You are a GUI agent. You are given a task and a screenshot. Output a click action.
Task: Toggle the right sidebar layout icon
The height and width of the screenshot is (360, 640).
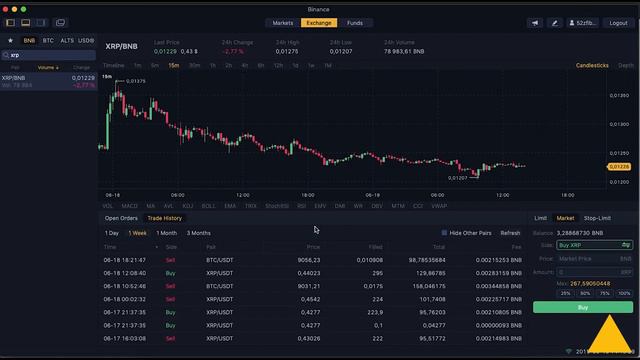(41, 23)
